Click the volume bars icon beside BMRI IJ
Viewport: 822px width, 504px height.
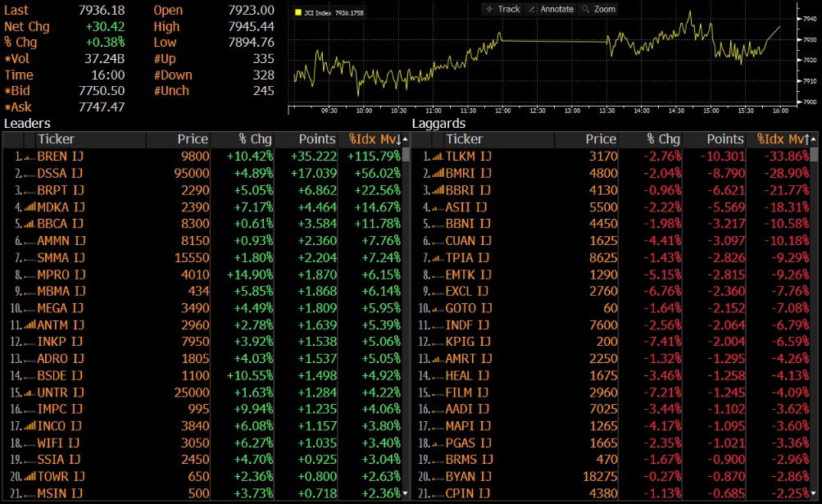click(x=438, y=173)
